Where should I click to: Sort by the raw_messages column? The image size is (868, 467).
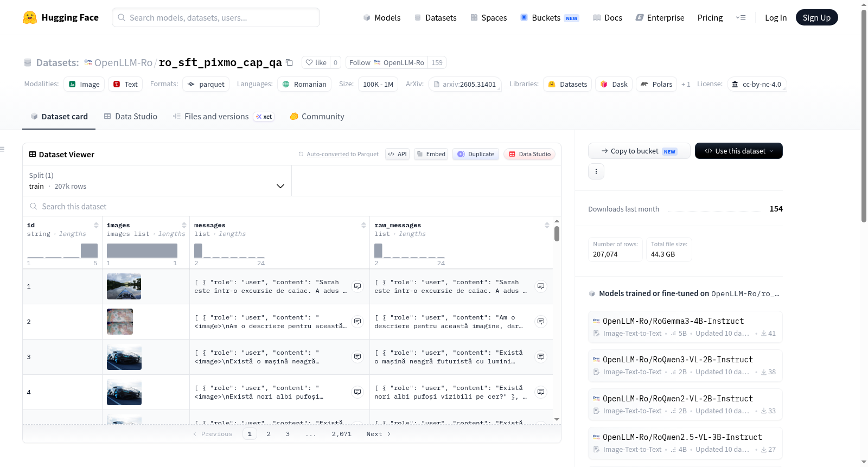coord(547,225)
